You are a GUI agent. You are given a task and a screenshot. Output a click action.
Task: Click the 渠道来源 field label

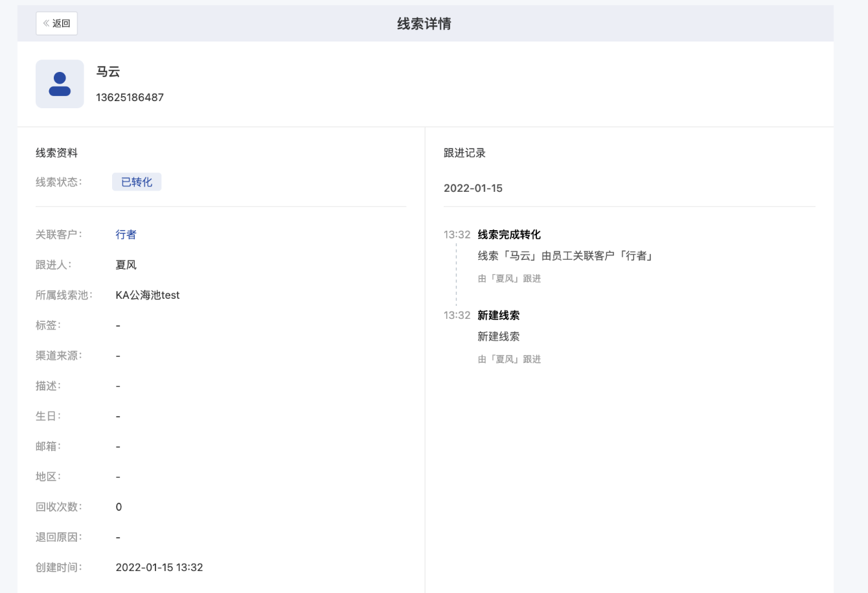[59, 356]
